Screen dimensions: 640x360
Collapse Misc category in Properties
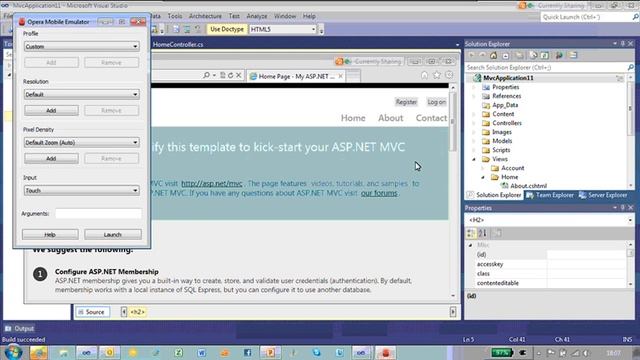[x=471, y=245]
